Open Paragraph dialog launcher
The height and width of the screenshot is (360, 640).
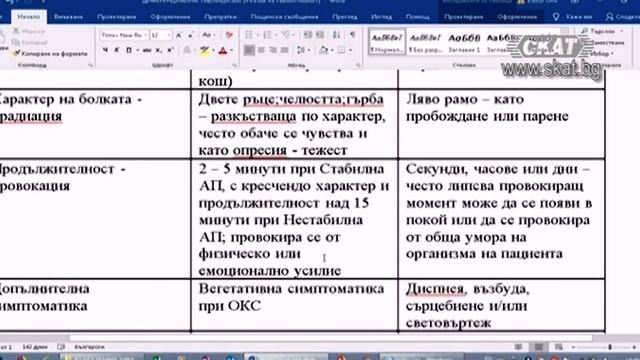click(358, 65)
